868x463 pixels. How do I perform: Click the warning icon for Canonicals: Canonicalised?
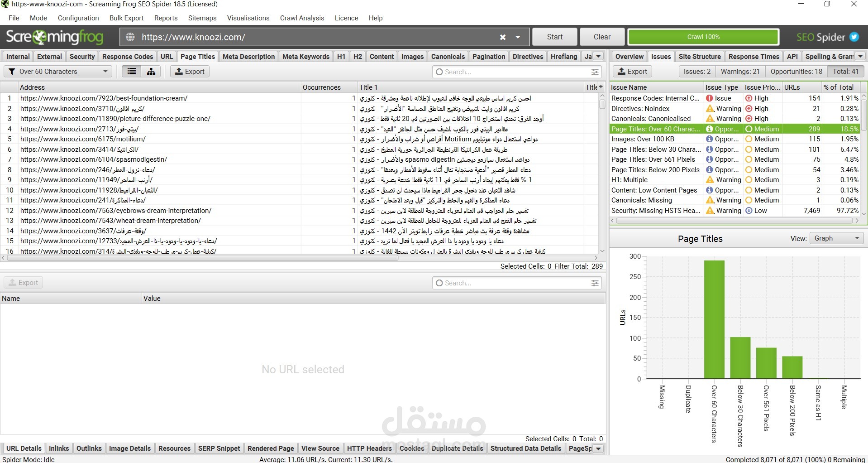click(x=710, y=119)
